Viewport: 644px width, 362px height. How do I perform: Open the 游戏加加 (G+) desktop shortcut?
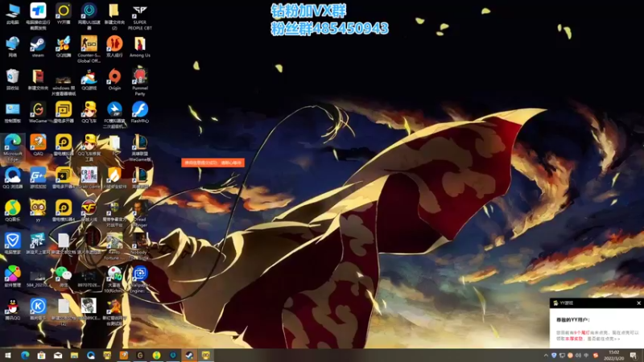click(38, 178)
